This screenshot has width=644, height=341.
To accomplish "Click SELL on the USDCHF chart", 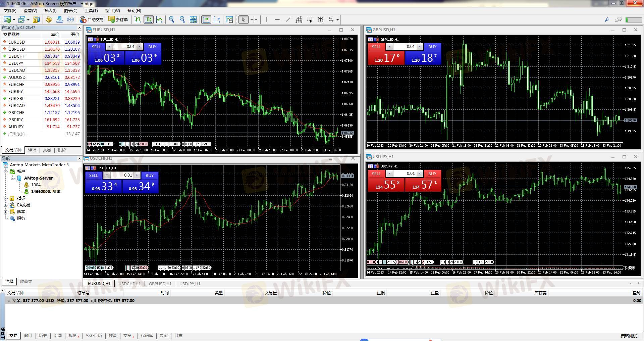I will (94, 175).
